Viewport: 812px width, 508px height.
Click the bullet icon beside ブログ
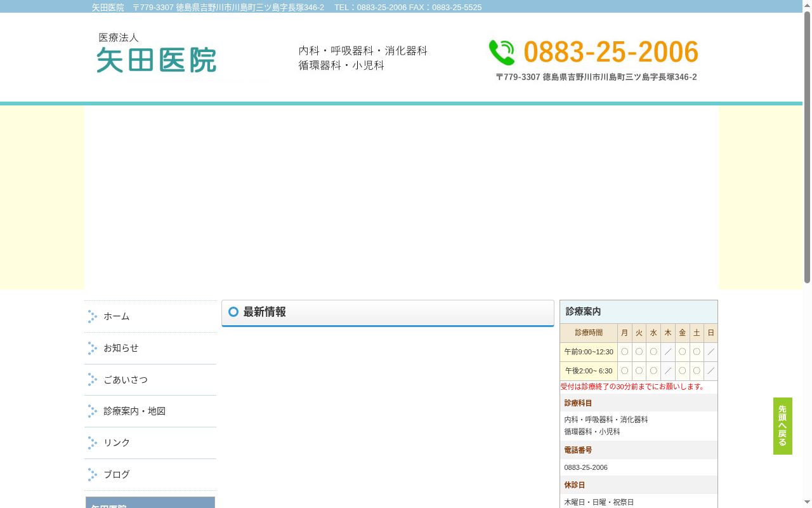[x=93, y=475]
